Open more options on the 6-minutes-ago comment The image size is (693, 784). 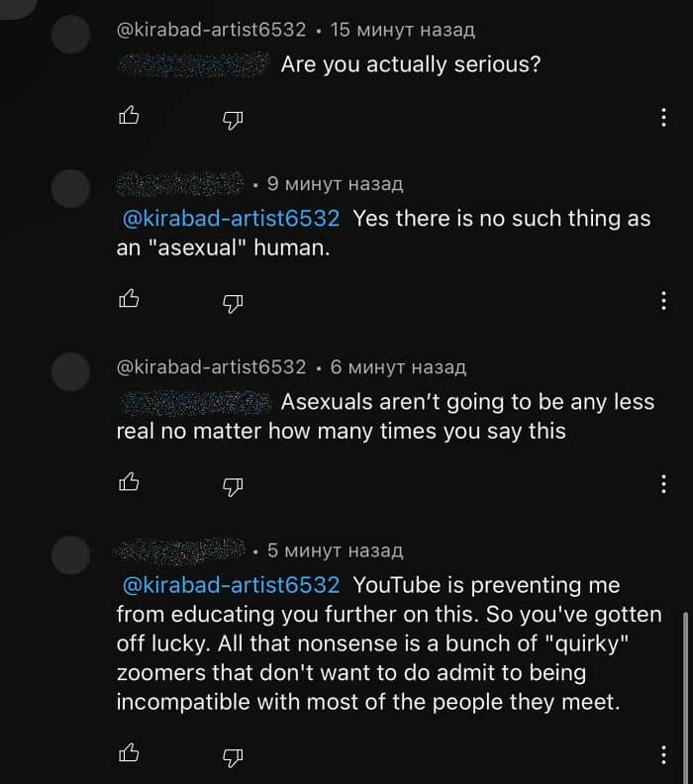663,484
